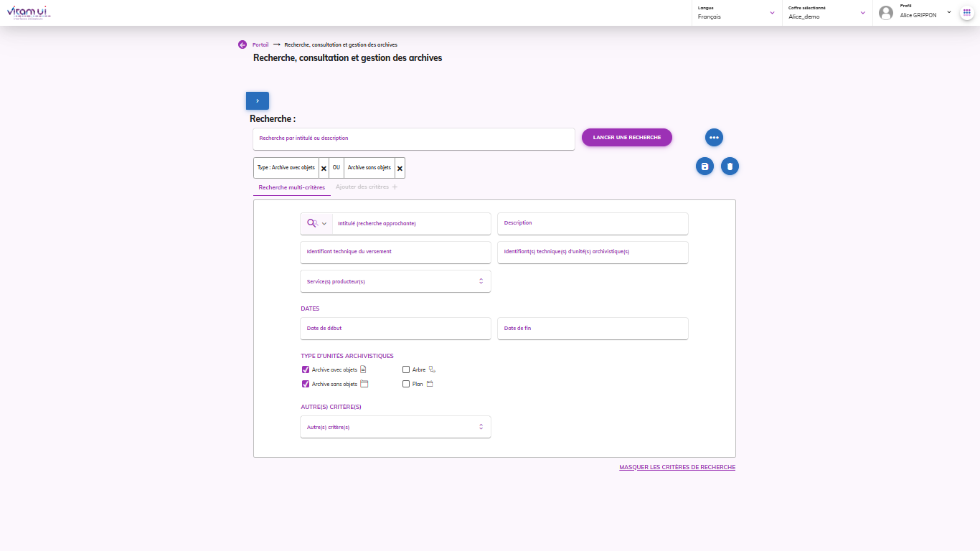Expand the blue side panel arrow button
The width and height of the screenshot is (980, 551).
click(x=258, y=101)
